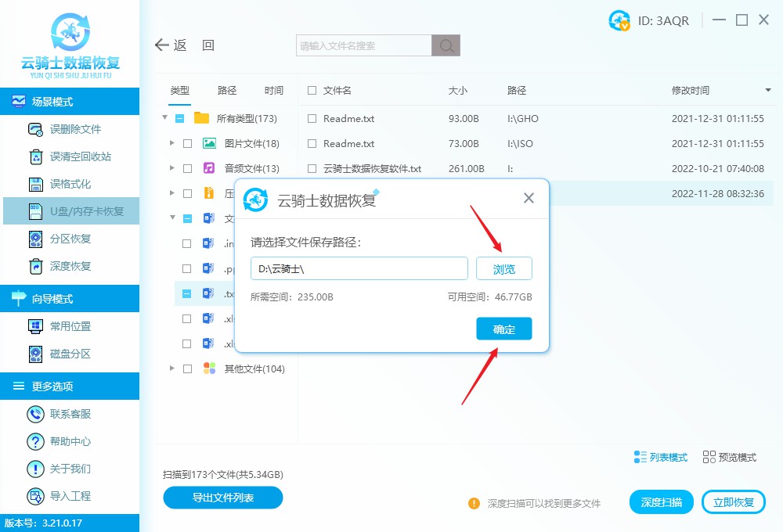783x532 pixels.
Task: Check the Readme.txt file in I:\GHO
Action: pyautogui.click(x=310, y=119)
